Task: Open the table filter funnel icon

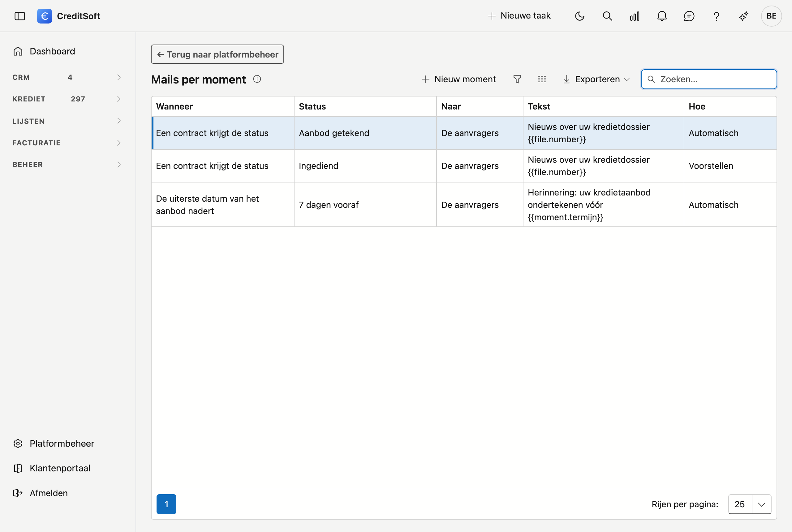Action: (517, 79)
